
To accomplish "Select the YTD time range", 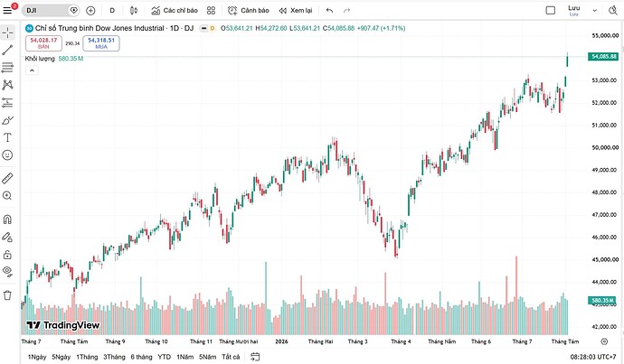I will point(164,357).
